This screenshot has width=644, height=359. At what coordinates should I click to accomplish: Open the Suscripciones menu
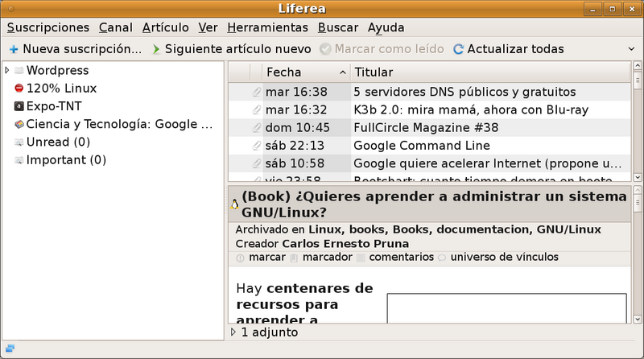coord(48,27)
